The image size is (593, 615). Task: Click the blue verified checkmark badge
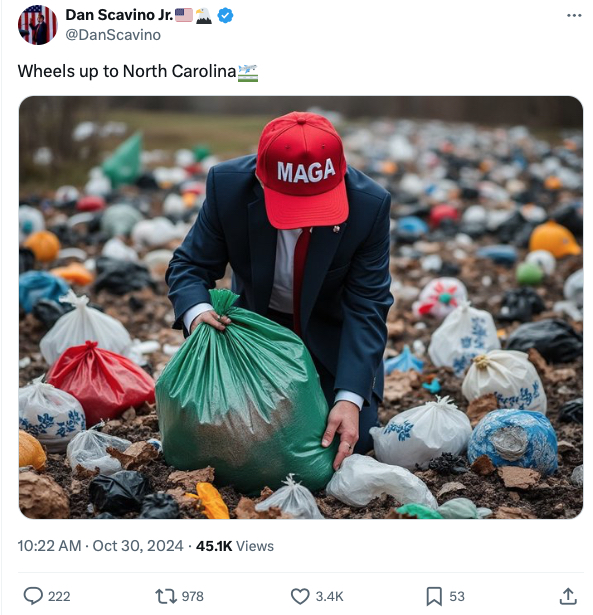pyautogui.click(x=225, y=15)
